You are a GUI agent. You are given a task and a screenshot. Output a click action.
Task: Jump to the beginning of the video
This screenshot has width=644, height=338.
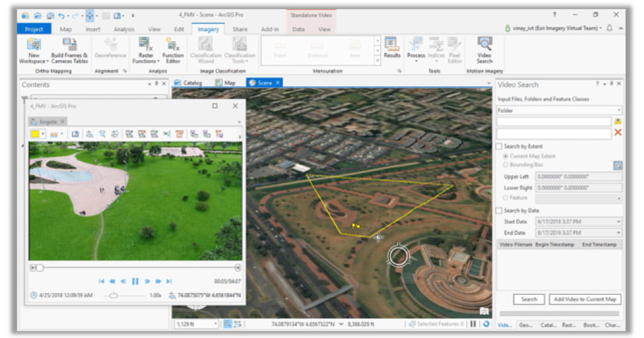pos(101,281)
